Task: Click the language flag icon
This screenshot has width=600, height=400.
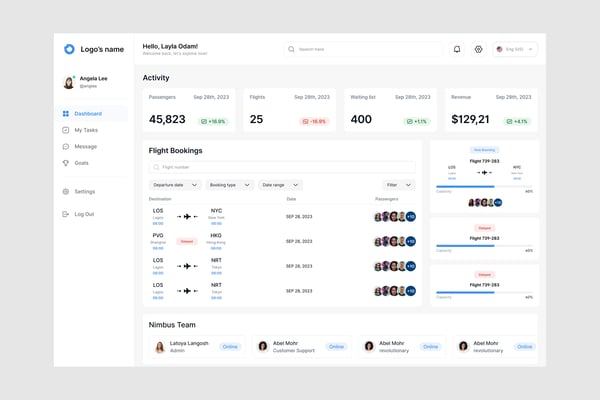Action: pos(499,49)
